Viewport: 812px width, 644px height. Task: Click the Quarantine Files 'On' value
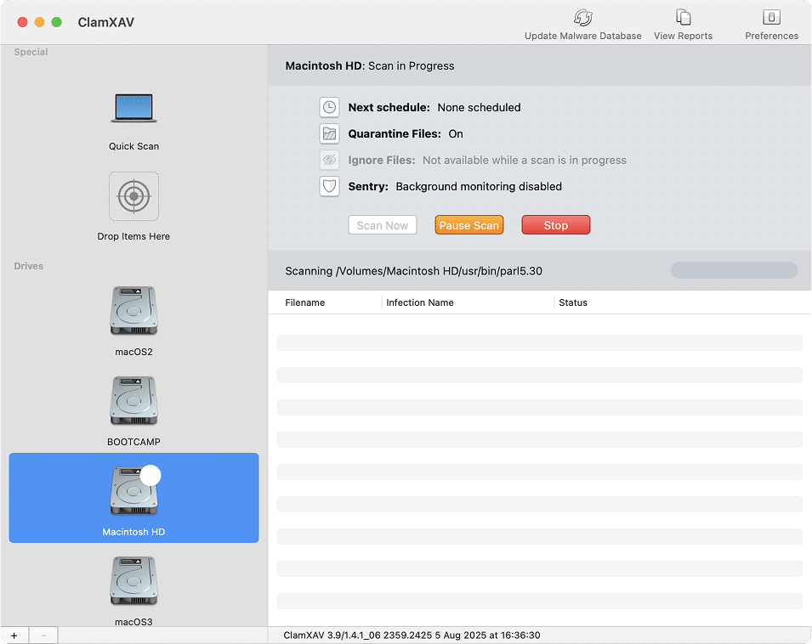coord(456,134)
